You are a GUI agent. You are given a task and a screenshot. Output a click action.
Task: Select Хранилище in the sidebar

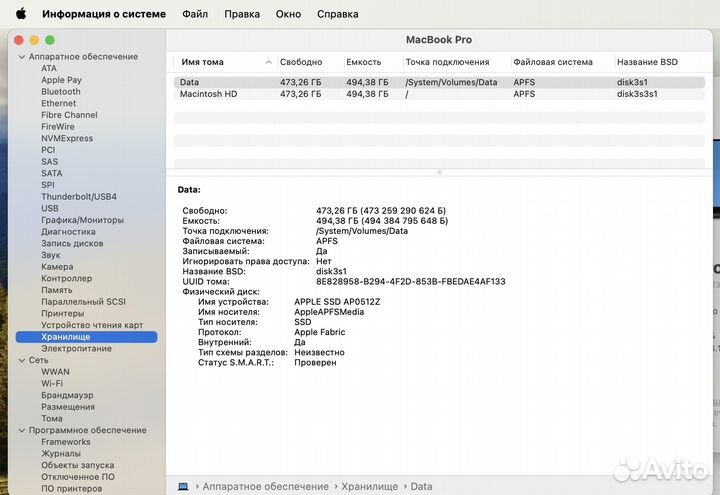pos(86,337)
